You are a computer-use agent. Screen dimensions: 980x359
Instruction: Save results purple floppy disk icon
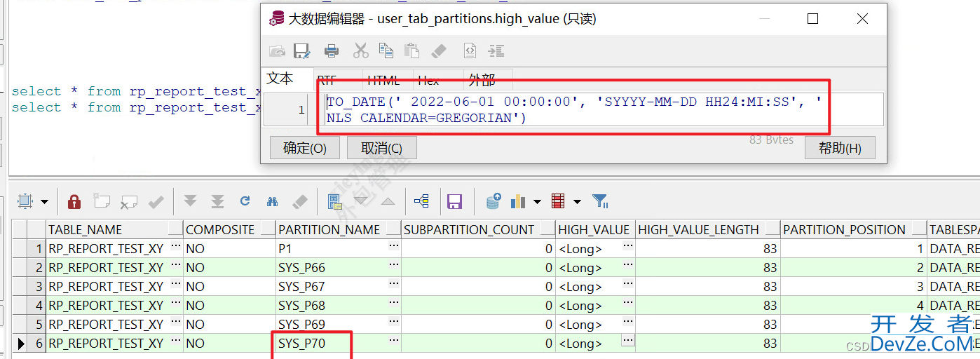[454, 202]
